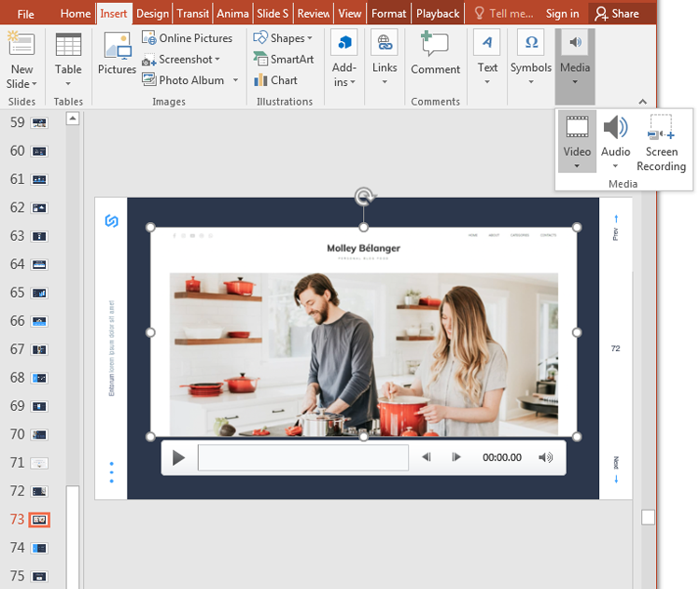This screenshot has width=700, height=589.
Task: Click the bottom-right video resize handle
Action: pos(577,437)
